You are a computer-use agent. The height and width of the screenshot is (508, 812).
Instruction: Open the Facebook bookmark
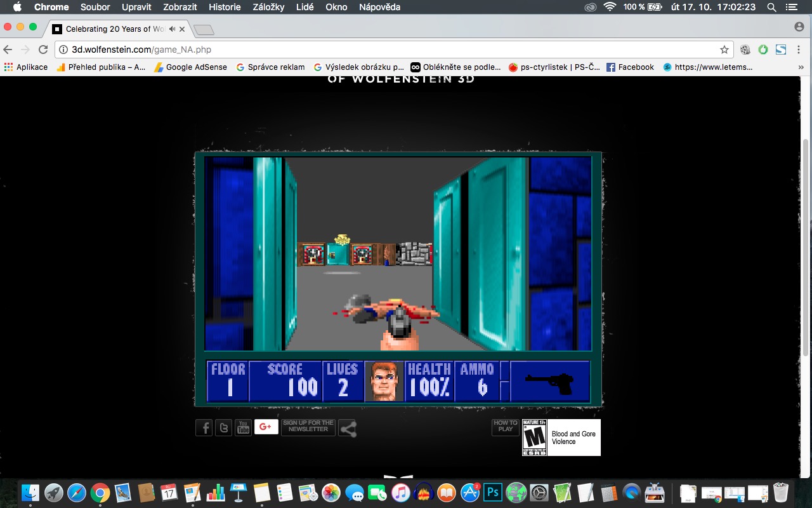(630, 67)
